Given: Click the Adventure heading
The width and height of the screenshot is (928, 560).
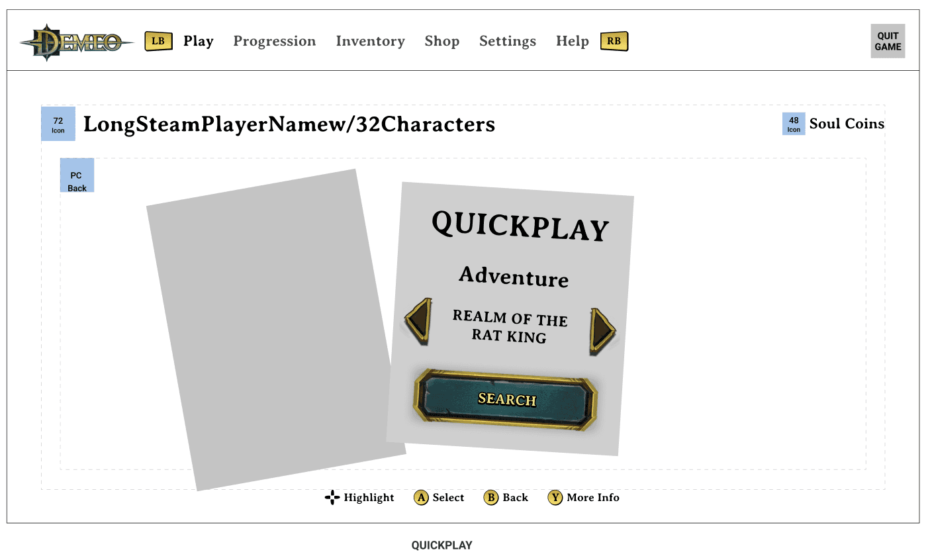Looking at the screenshot, I should click(x=514, y=276).
